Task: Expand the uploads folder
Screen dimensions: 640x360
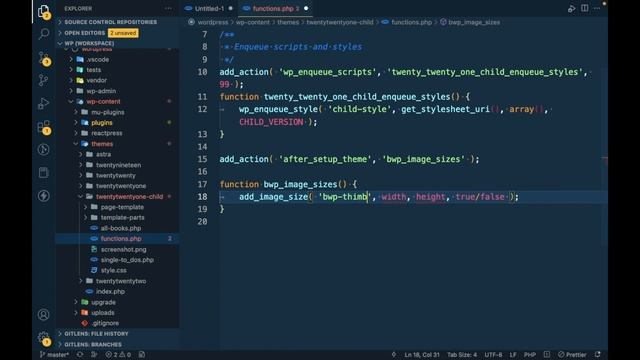Action: click(x=102, y=313)
